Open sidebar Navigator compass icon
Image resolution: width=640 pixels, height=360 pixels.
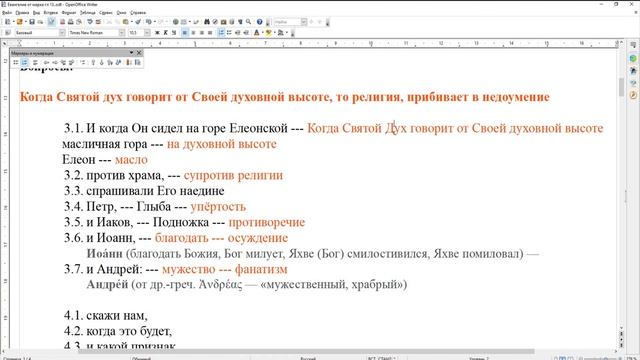point(633,95)
